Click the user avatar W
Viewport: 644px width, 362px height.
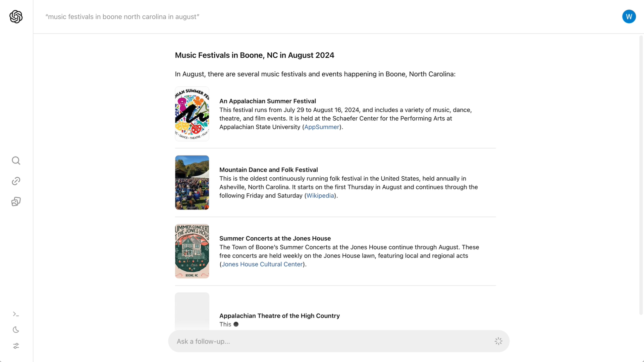[629, 16]
